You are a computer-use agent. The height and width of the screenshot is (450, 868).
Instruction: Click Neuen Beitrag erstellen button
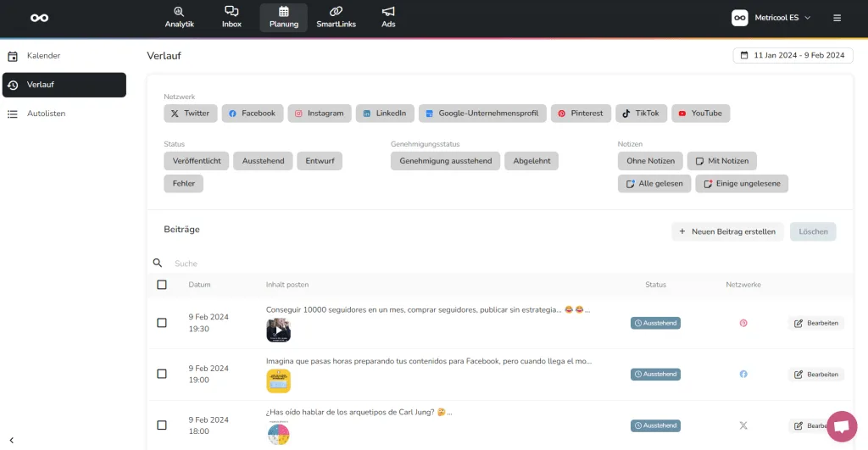pos(727,231)
